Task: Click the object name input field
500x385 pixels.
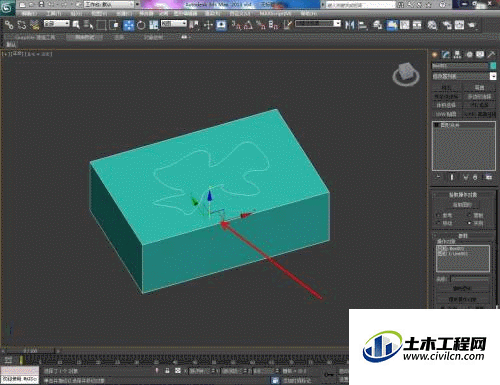Action: pos(460,66)
